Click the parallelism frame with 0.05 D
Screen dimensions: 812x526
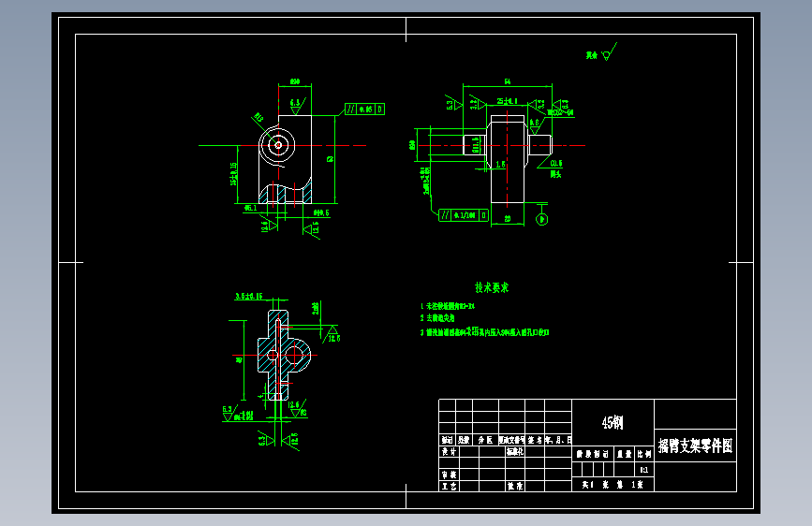pyautogui.click(x=364, y=110)
